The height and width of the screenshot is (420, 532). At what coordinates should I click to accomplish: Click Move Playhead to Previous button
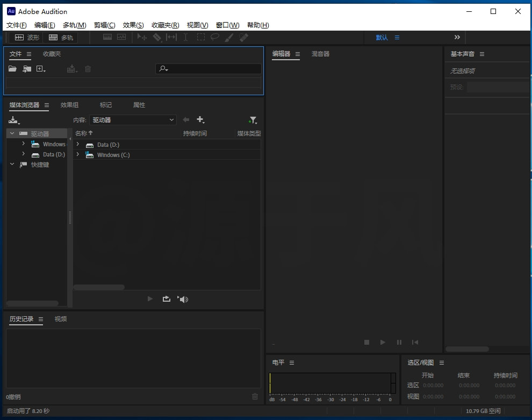click(415, 342)
